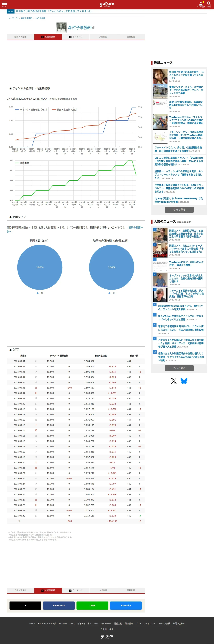This screenshot has width=214, height=644.
Task: Click the X social icon in sidebar
Action: [x=174, y=381]
